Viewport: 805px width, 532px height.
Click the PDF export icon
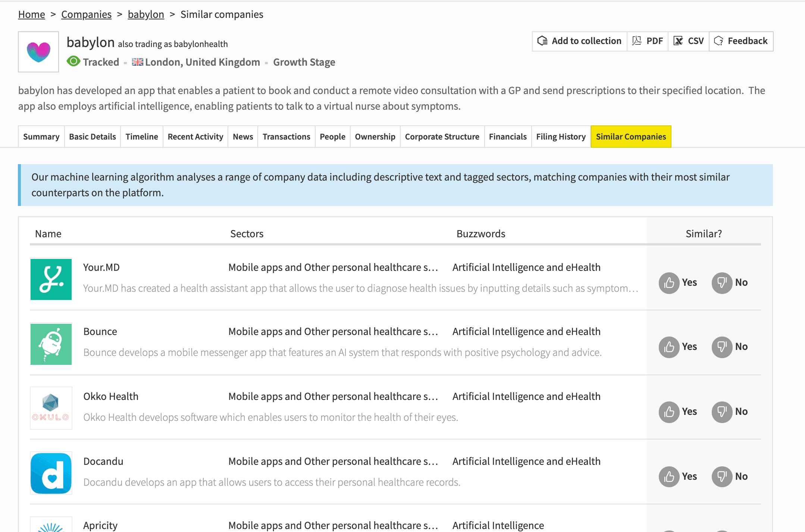[x=637, y=41]
